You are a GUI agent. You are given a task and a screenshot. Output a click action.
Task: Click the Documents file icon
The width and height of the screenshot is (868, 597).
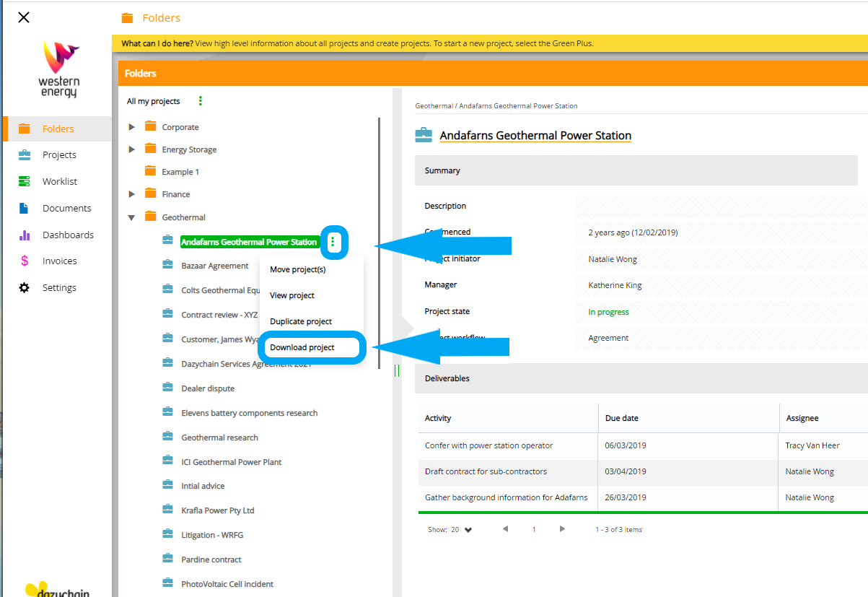pos(25,209)
